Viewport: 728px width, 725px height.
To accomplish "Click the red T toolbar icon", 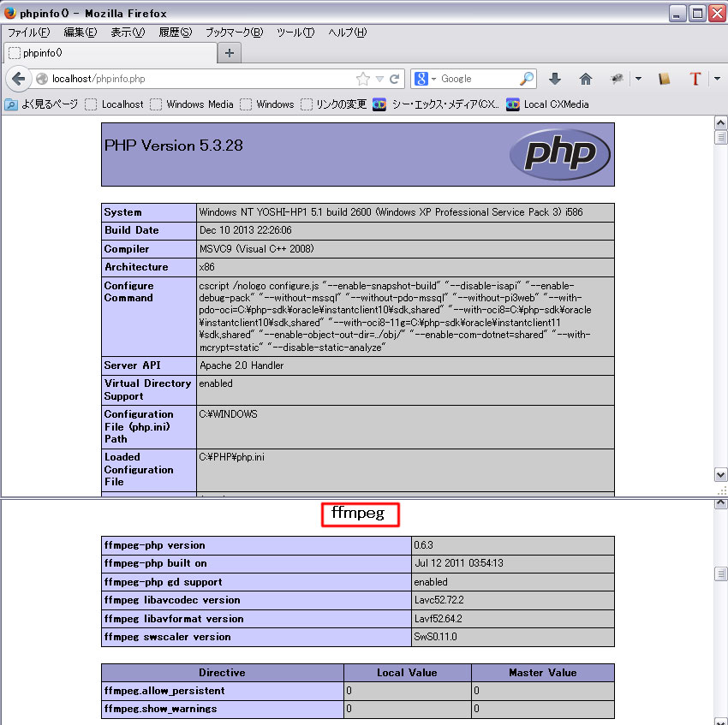I will pyautogui.click(x=695, y=79).
